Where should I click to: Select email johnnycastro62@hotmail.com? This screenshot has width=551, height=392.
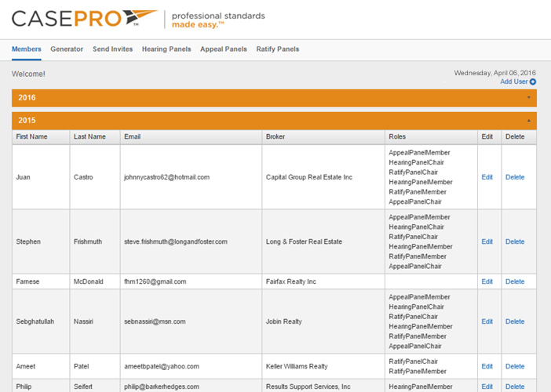166,177
